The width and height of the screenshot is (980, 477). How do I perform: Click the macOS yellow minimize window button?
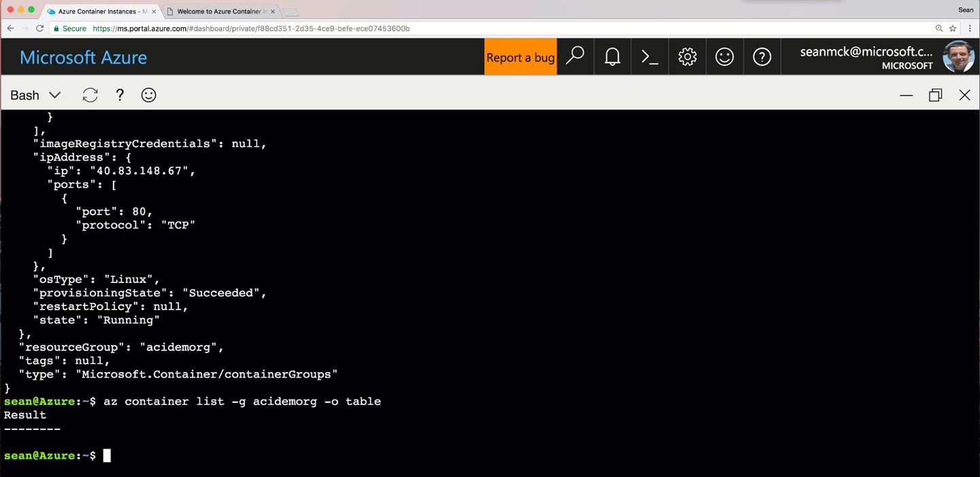[20, 10]
